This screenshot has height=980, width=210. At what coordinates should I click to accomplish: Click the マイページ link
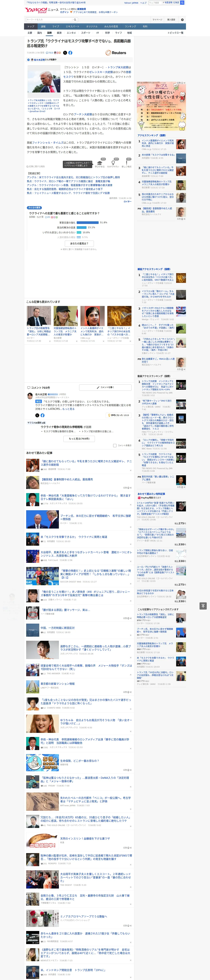click(157, 20)
